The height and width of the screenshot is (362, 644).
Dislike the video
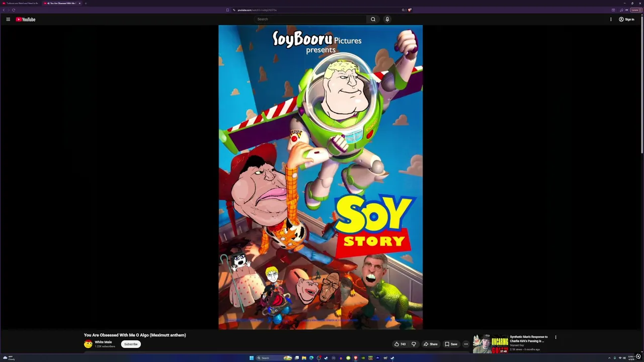click(414, 344)
